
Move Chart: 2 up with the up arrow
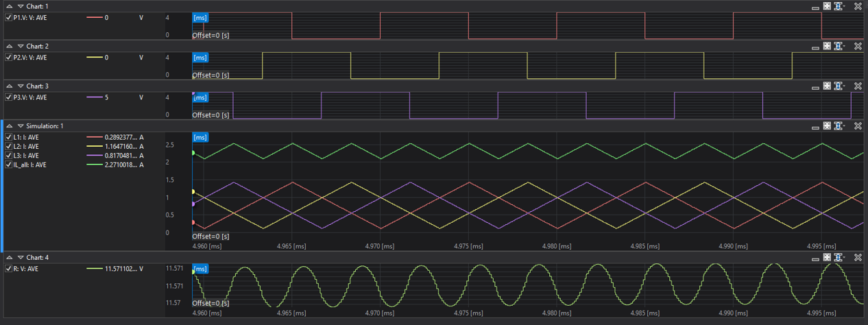pyautogui.click(x=10, y=46)
